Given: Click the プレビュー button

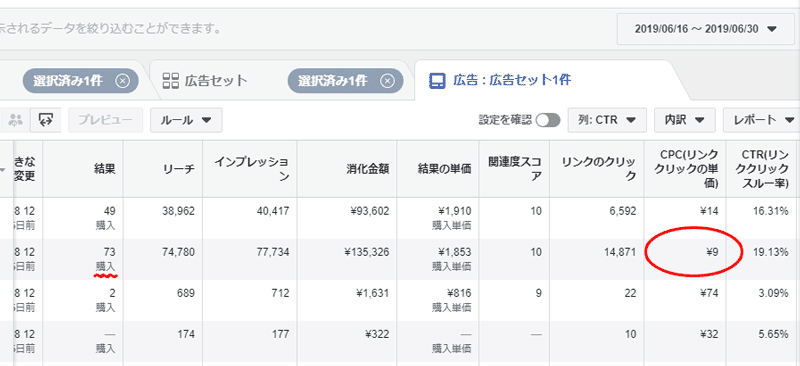Looking at the screenshot, I should pyautogui.click(x=106, y=120).
